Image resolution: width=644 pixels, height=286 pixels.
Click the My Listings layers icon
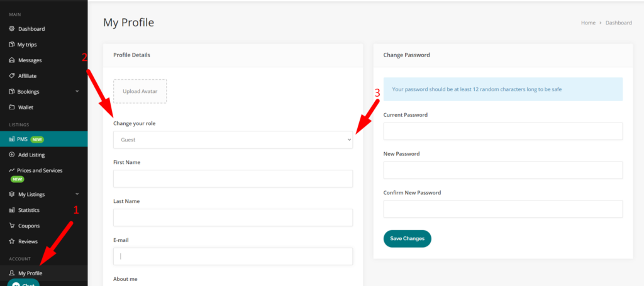(12, 194)
